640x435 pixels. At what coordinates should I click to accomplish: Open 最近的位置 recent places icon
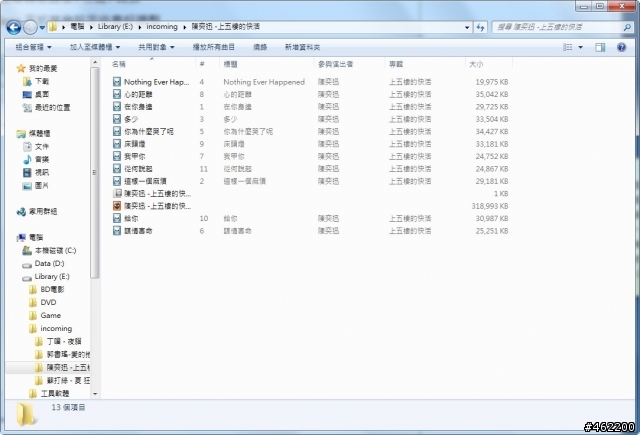tap(27, 107)
